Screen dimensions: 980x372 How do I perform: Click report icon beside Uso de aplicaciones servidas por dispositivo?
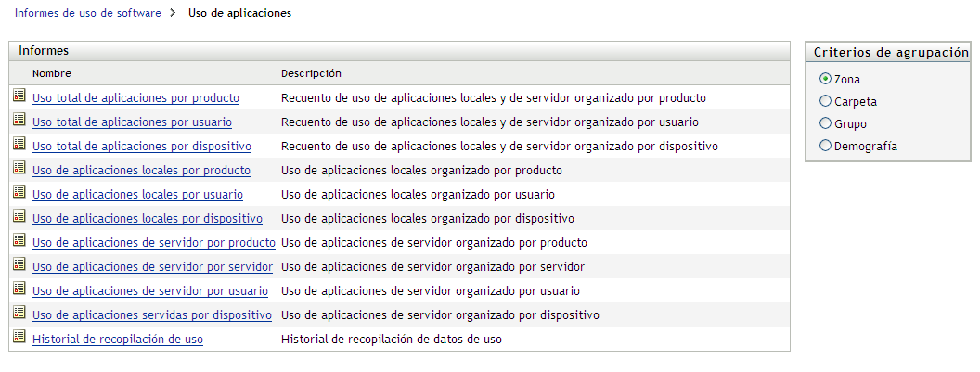tap(19, 314)
